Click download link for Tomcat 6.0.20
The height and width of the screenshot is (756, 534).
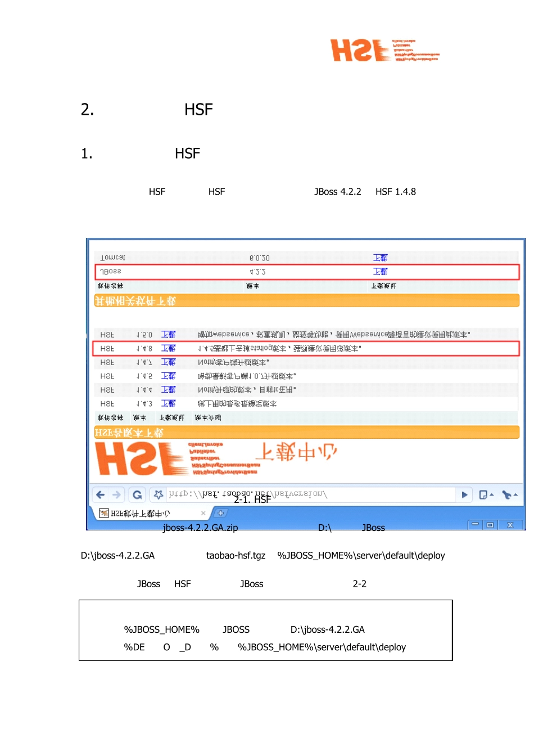(381, 258)
